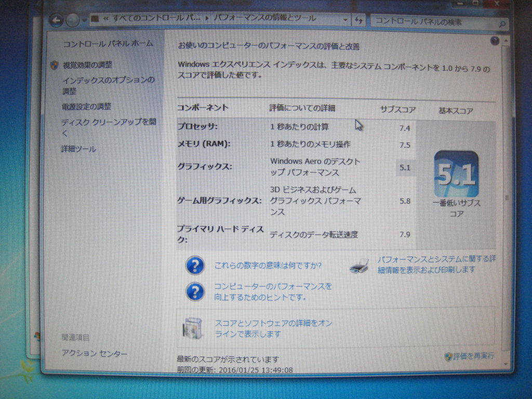Select the パフォーマンスの情報とツール breadcrumb

(265, 18)
